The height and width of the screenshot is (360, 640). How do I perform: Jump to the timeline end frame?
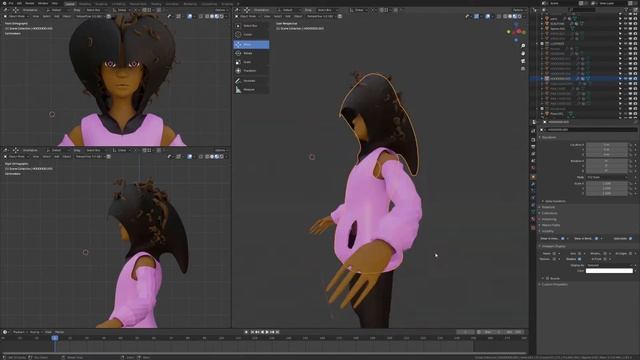pos(278,332)
